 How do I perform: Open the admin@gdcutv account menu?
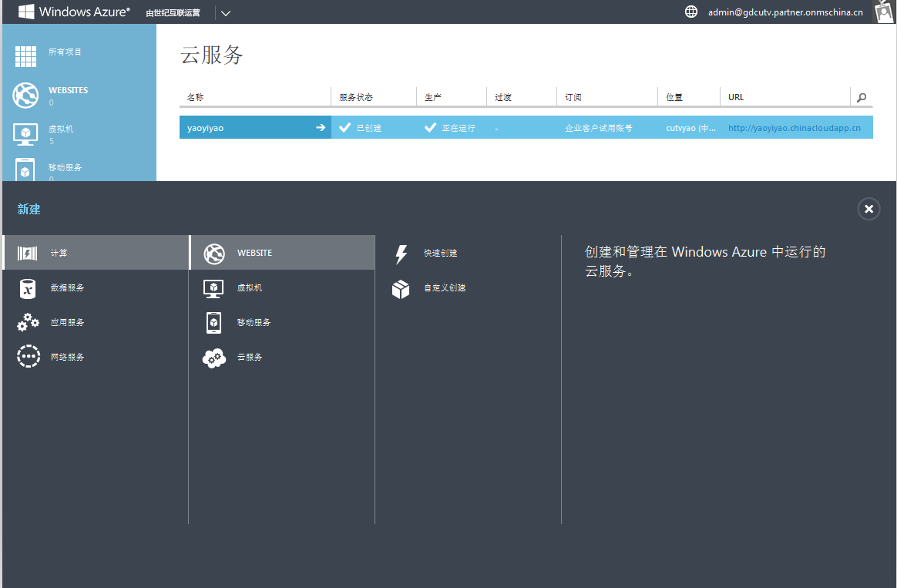coord(785,12)
